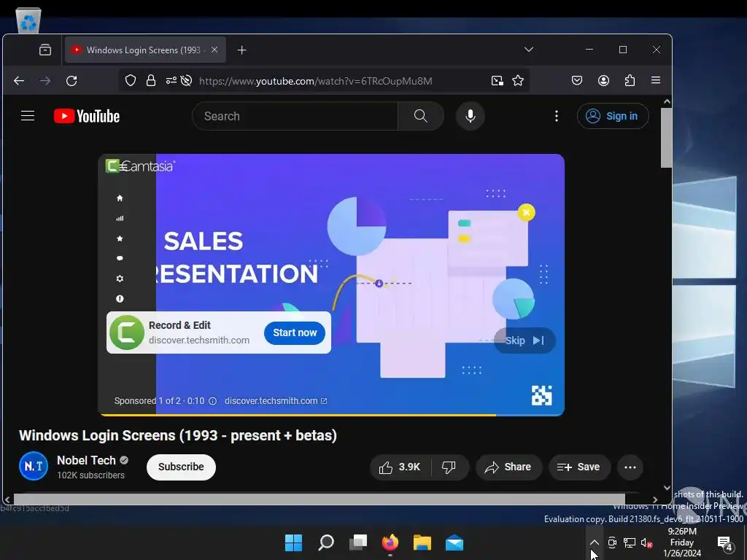This screenshot has height=560, width=747.
Task: Click ad info icon next to sponsored
Action: pyautogui.click(x=212, y=401)
